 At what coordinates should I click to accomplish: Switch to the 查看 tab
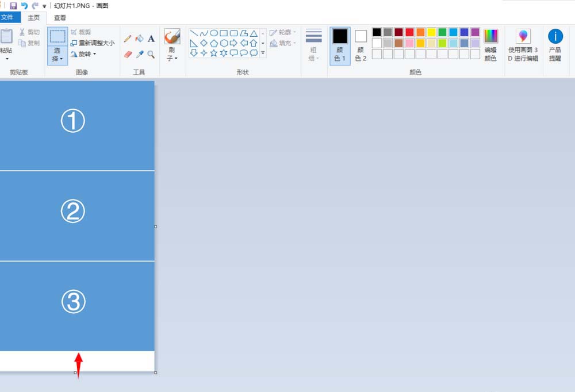(x=60, y=18)
